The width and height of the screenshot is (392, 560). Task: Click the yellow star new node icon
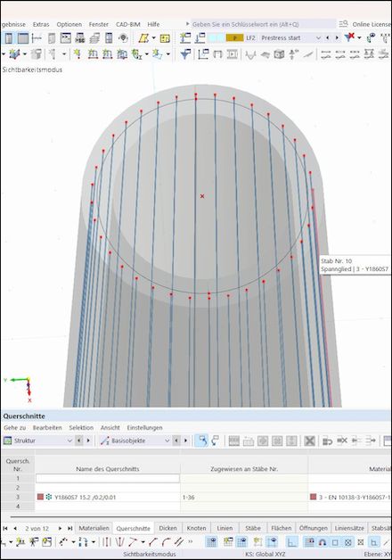tap(77, 54)
